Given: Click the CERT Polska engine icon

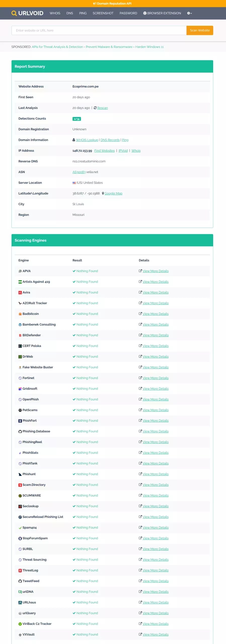Looking at the screenshot, I should [20, 346].
